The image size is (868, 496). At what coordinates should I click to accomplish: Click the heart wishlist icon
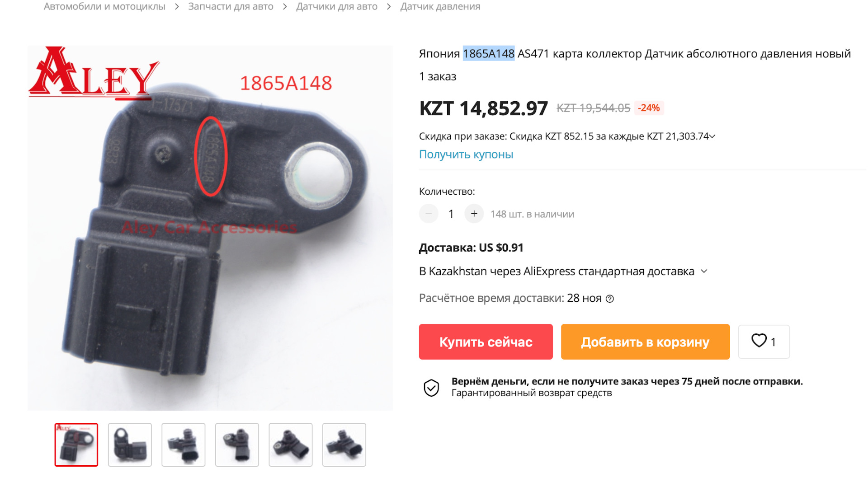759,341
